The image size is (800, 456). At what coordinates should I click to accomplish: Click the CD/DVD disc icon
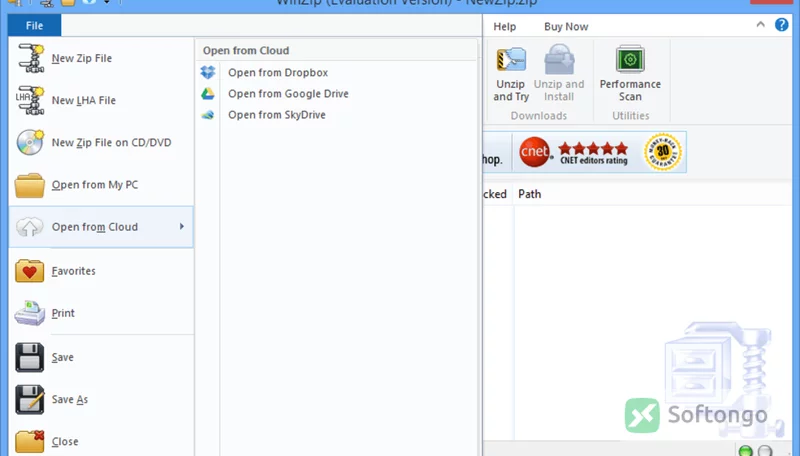[x=30, y=142]
